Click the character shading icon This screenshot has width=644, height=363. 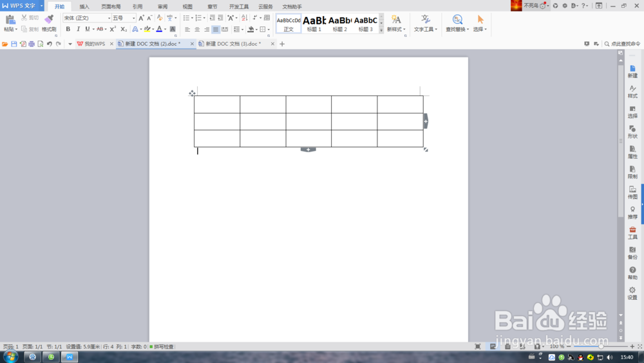(173, 29)
